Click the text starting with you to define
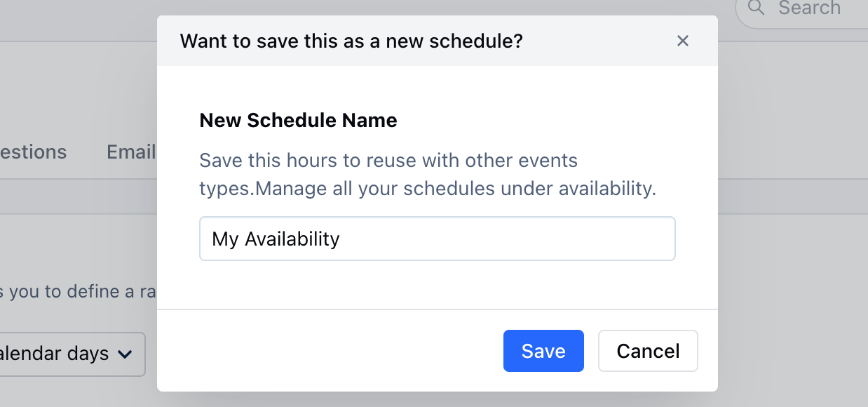Image resolution: width=868 pixels, height=407 pixels. click(x=78, y=291)
